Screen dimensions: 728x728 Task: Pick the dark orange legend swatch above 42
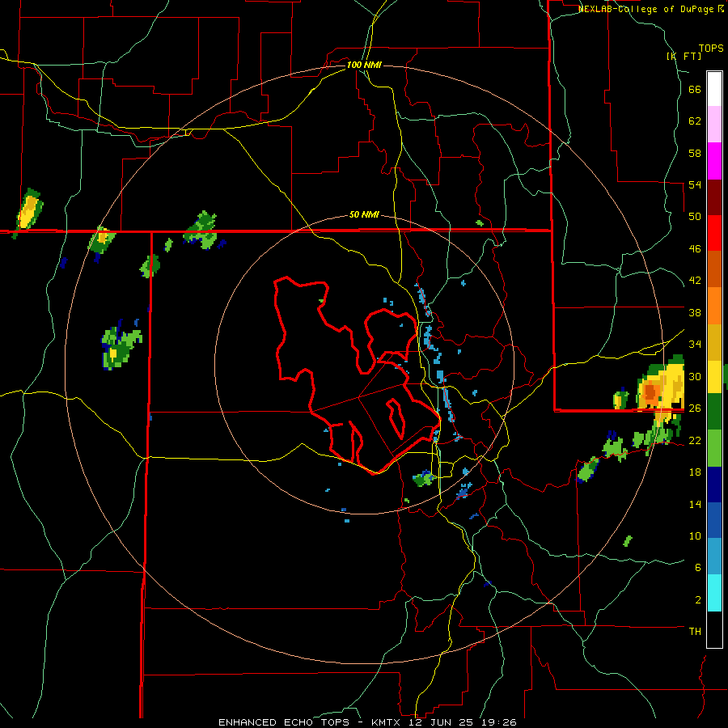pyautogui.click(x=714, y=269)
